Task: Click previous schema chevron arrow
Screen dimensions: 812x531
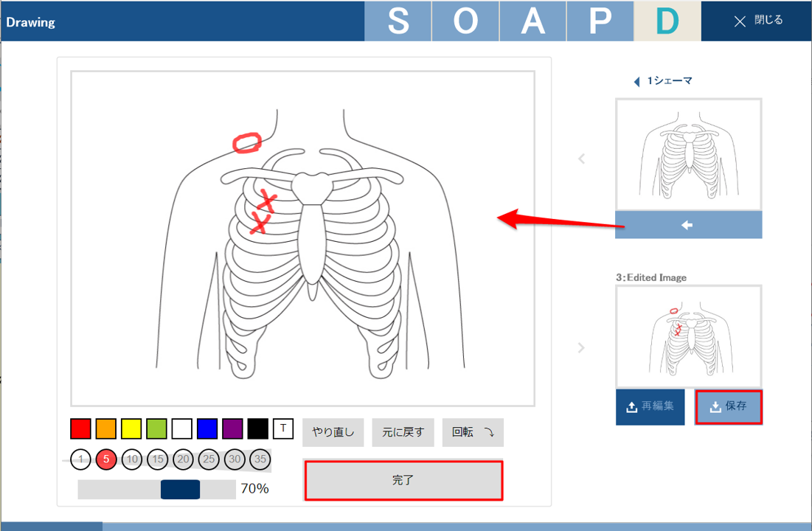Action: coord(582,159)
